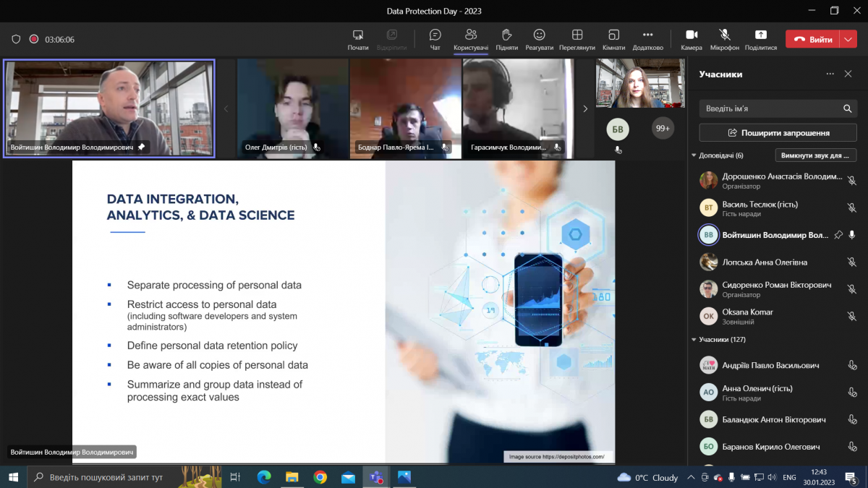The width and height of the screenshot is (868, 488).
Task: Show previous video tiles with left arrow
Action: (x=226, y=108)
